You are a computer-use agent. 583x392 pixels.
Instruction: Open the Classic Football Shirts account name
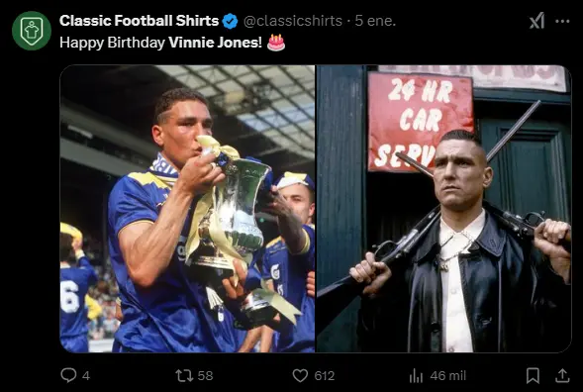[139, 21]
